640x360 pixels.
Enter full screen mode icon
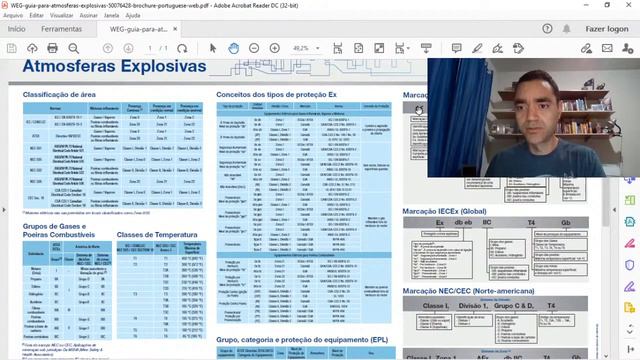(379, 48)
